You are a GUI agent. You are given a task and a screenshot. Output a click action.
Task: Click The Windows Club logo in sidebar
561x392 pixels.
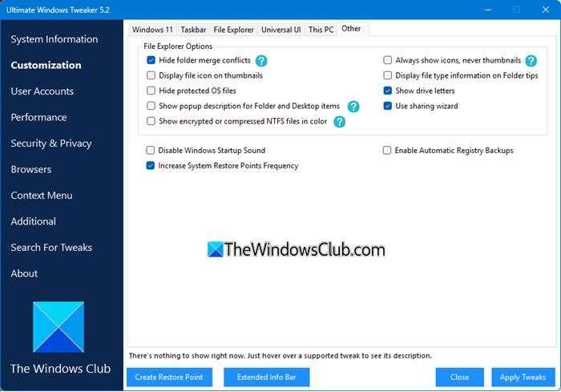59,327
